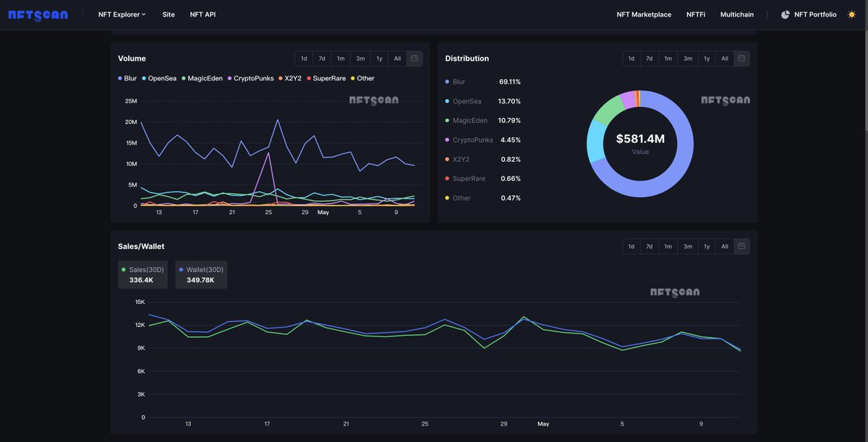Expand the NFT Explorer dropdown menu
Viewport: 868px width, 442px height.
122,14
